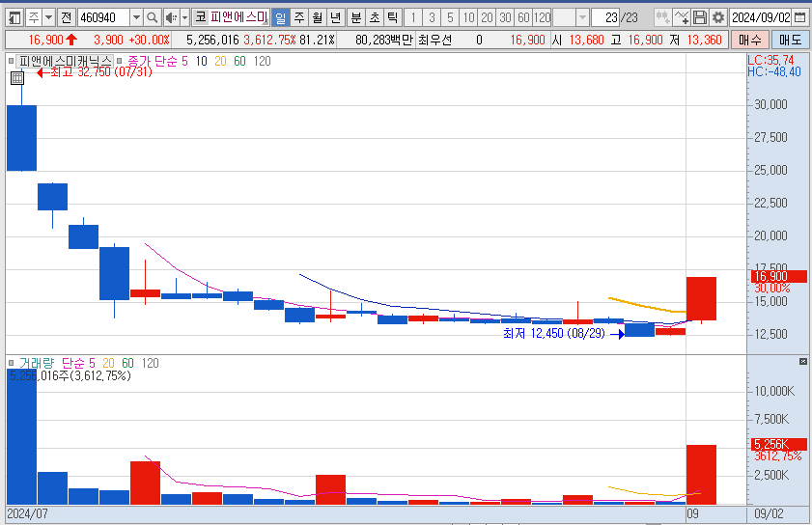Click the 매도 sell button
Image resolution: width=812 pixels, height=525 pixels.
click(x=790, y=40)
